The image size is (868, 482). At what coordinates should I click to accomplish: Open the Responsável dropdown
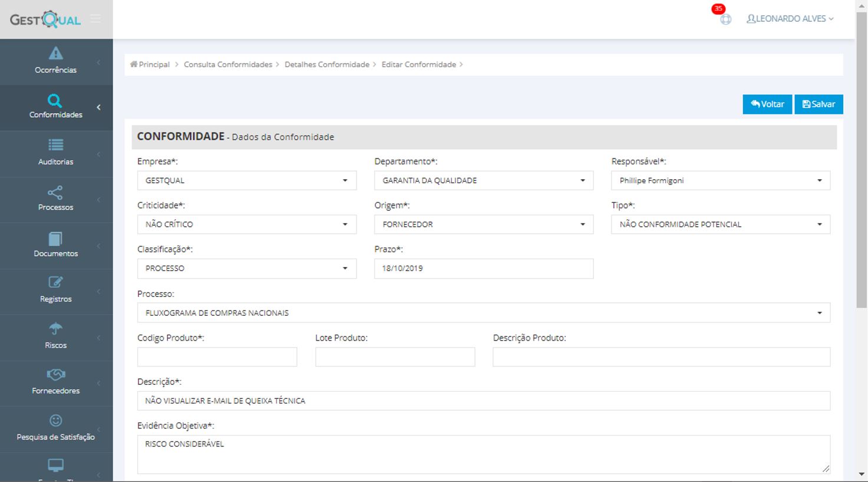point(721,180)
